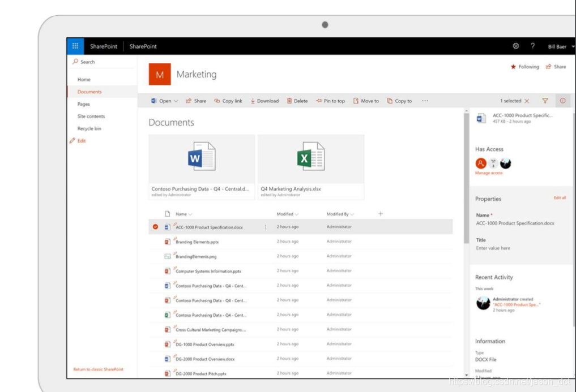
Task: Click the Word icon beside DG-2000 Product Overview.docx
Action: coord(168,359)
